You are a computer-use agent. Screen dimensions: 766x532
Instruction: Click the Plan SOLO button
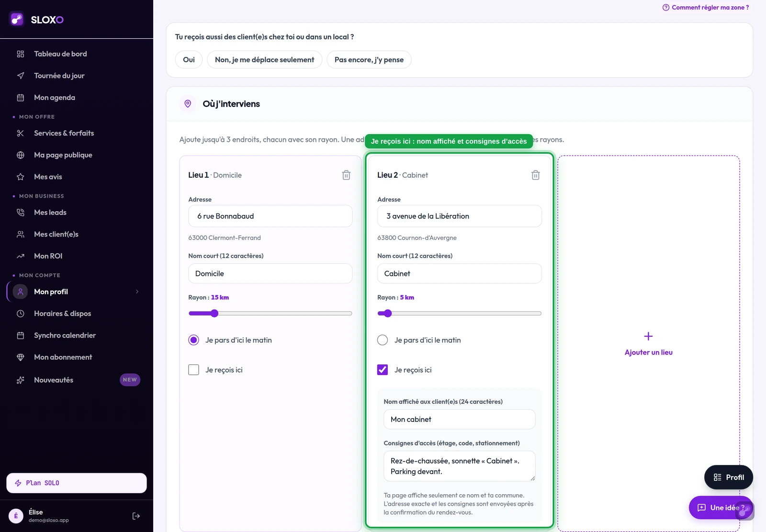[x=77, y=483]
